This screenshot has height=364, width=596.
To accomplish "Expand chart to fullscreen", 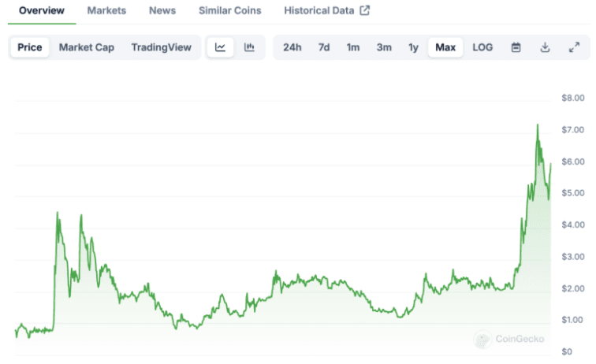I will [574, 47].
